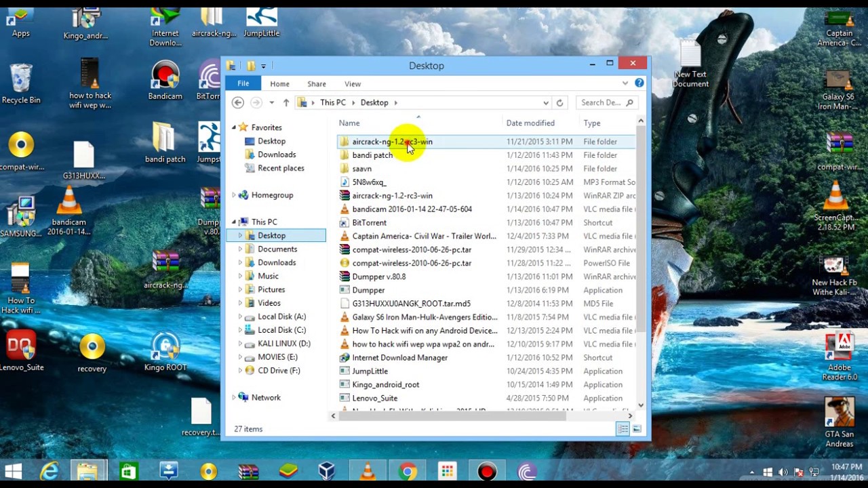Image resolution: width=868 pixels, height=488 pixels.
Task: Collapse the This PC tree node
Action: point(234,222)
